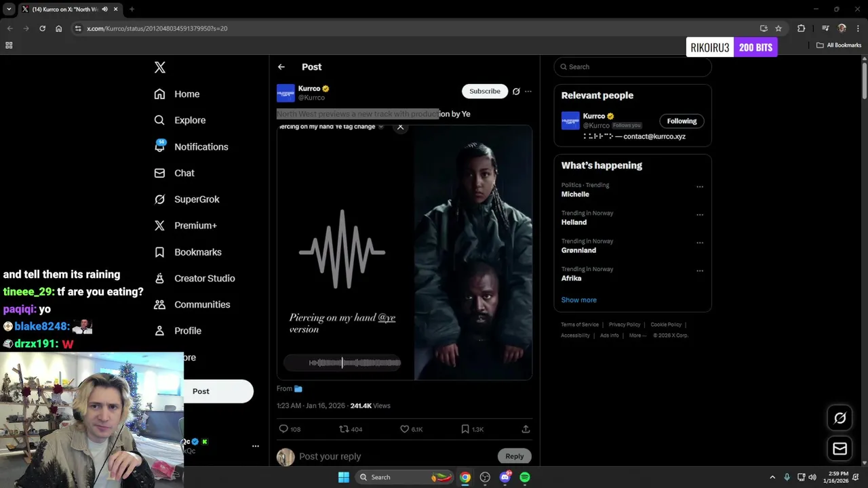Open the Chrome three-dot menu

858,28
